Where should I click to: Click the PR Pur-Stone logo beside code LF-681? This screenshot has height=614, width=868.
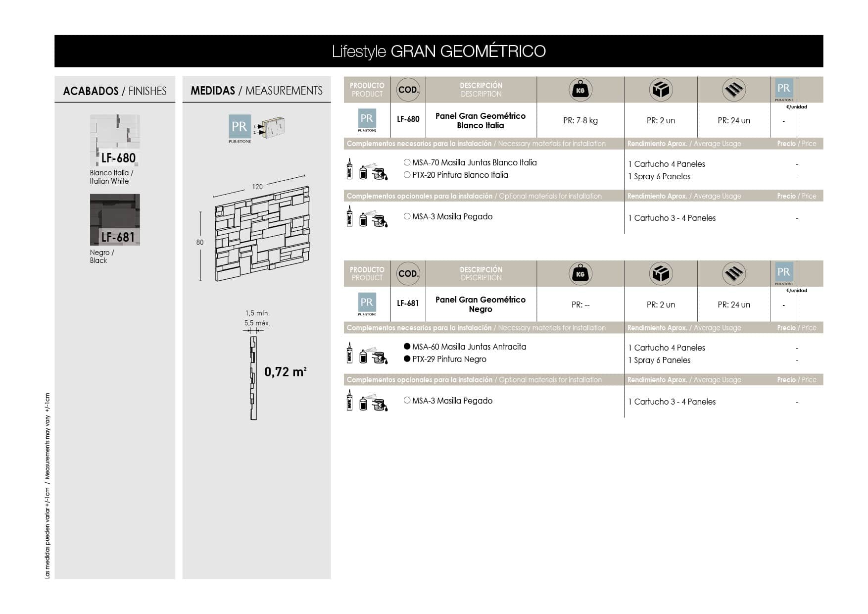pyautogui.click(x=367, y=304)
